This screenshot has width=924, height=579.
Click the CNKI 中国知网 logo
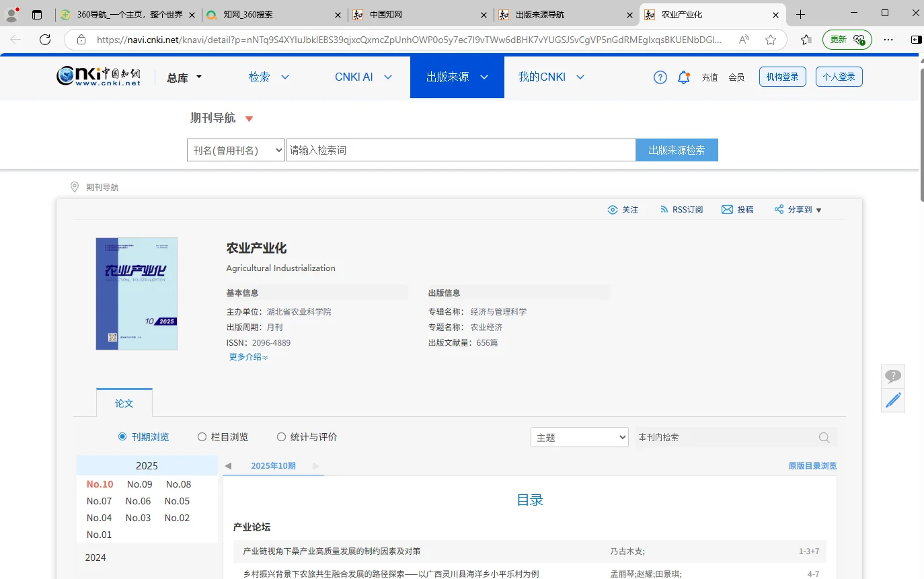(x=98, y=76)
